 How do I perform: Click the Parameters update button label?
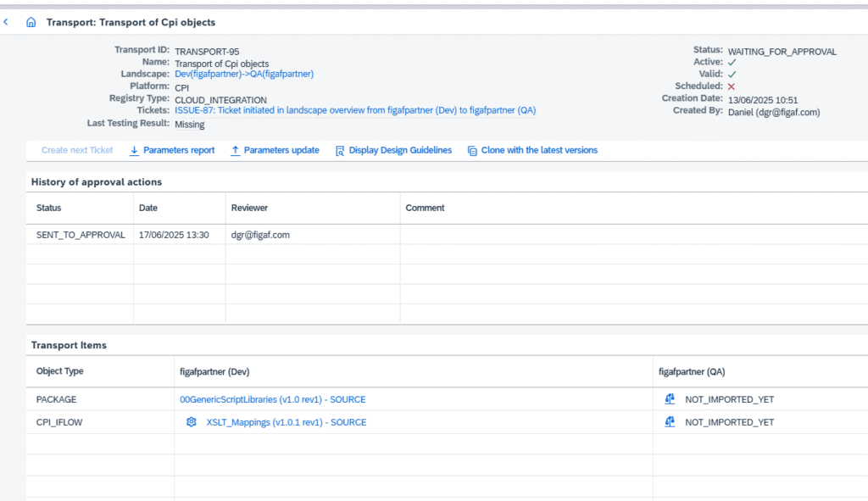coord(281,150)
